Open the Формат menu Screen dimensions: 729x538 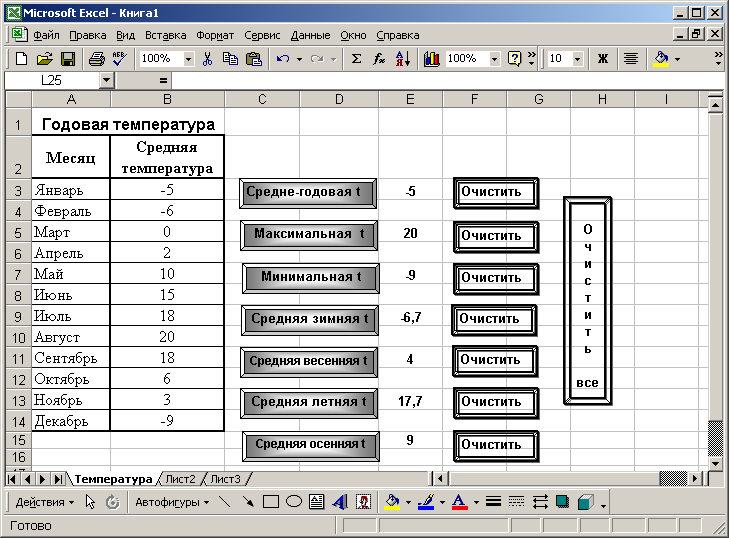tap(215, 35)
